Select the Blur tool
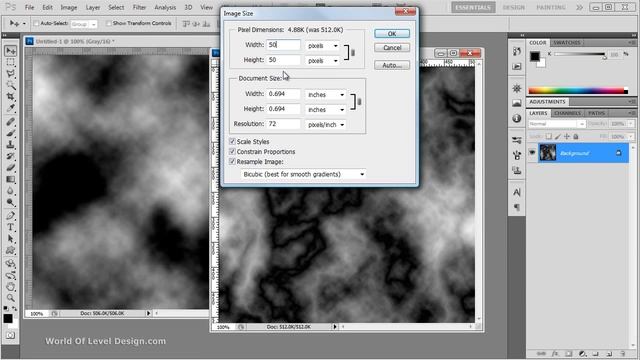 (x=11, y=191)
